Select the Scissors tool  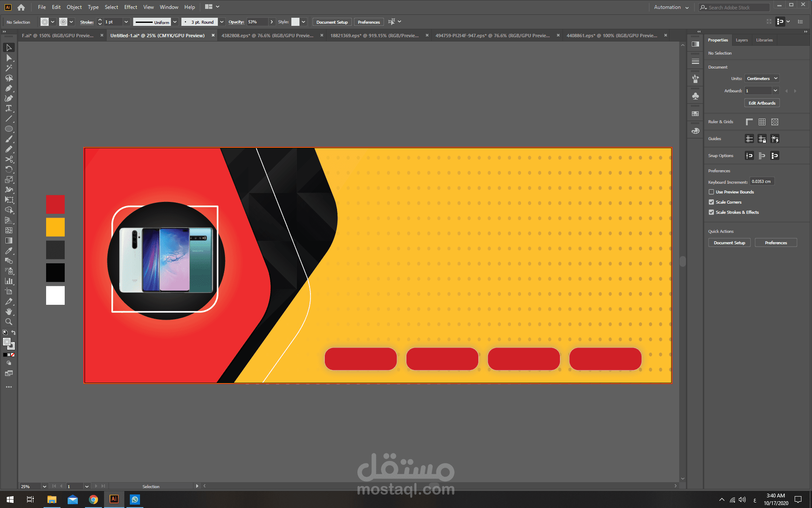8,159
